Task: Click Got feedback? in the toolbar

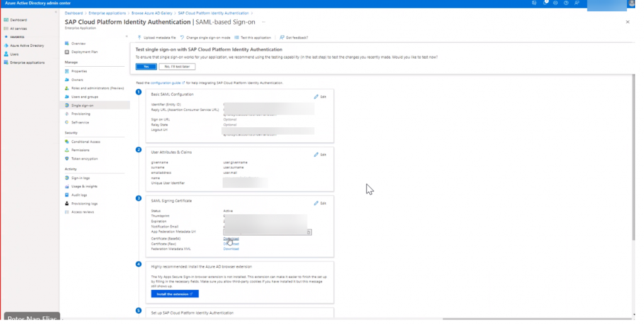Action: (294, 37)
